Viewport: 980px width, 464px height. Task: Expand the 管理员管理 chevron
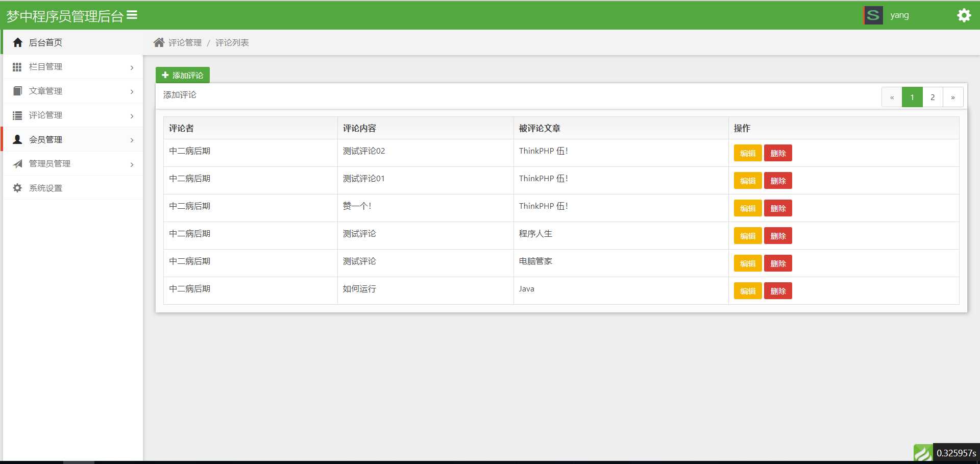pos(132,164)
